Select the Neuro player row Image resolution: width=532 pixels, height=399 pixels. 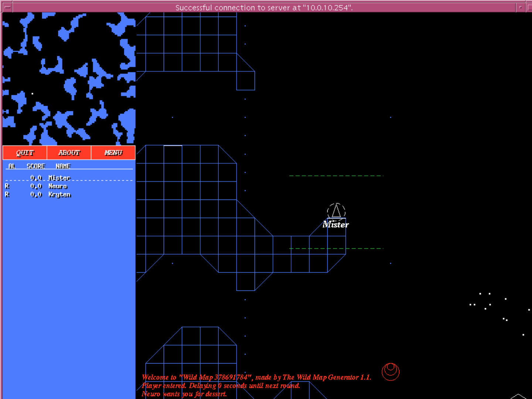[x=69, y=186]
